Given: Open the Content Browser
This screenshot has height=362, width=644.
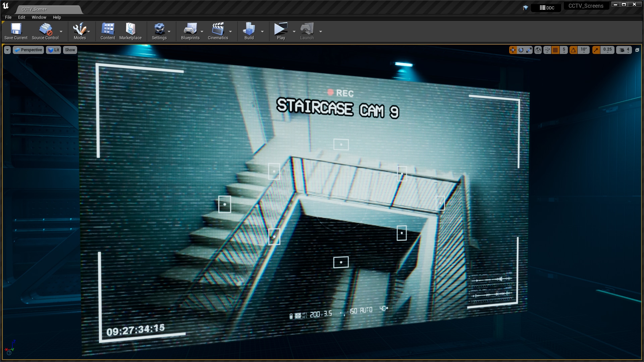Looking at the screenshot, I should [x=107, y=31].
